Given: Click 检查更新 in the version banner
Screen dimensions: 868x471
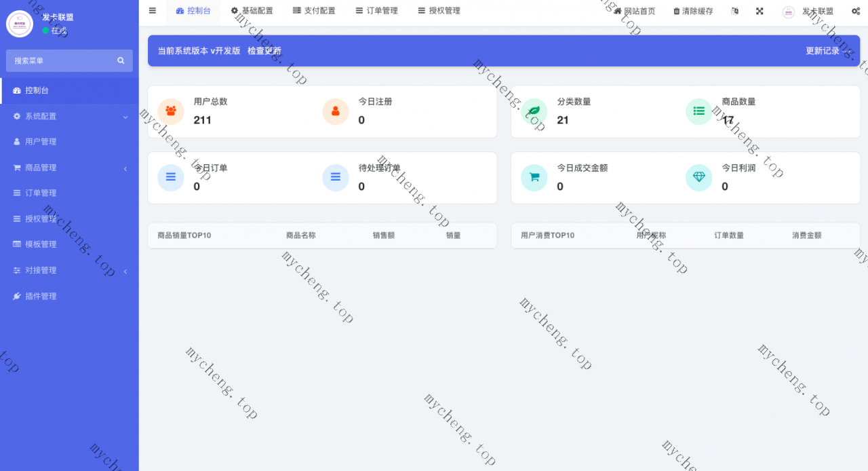Looking at the screenshot, I should click(264, 51).
